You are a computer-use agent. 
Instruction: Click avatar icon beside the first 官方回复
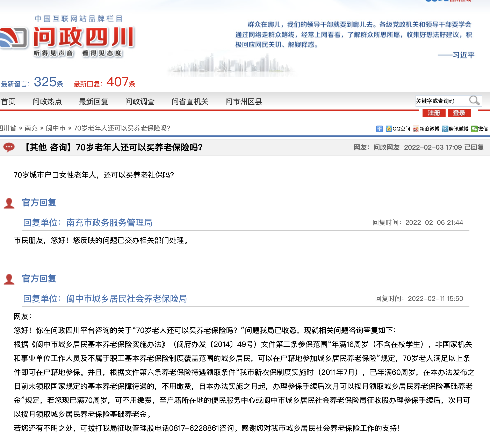coord(9,203)
